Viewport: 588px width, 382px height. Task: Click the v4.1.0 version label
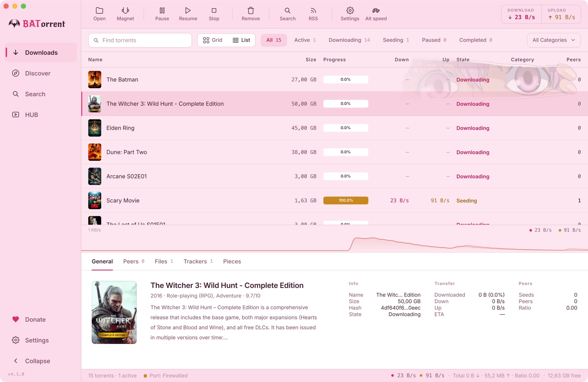coord(16,374)
